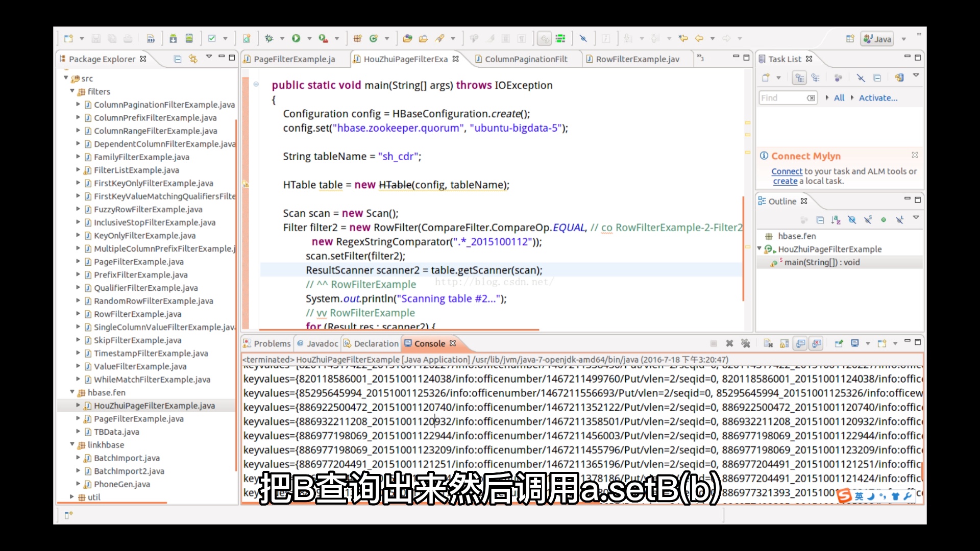Click New Java Package icon

[x=357, y=38]
